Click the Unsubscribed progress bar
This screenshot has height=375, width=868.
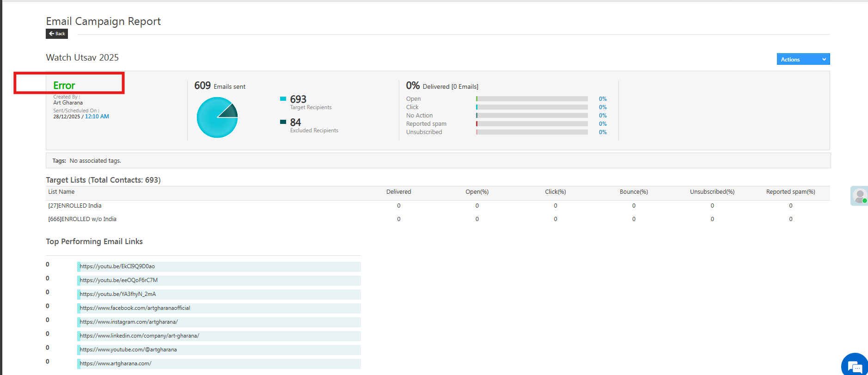(532, 132)
